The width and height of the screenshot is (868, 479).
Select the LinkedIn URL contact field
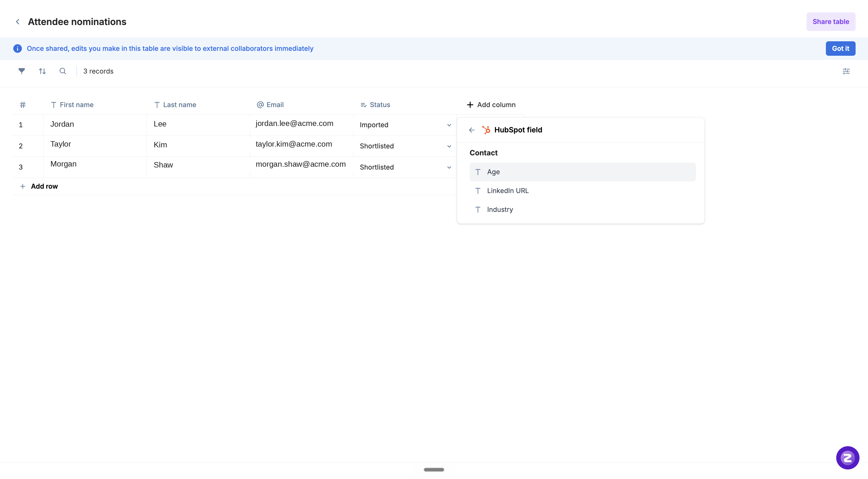point(582,191)
